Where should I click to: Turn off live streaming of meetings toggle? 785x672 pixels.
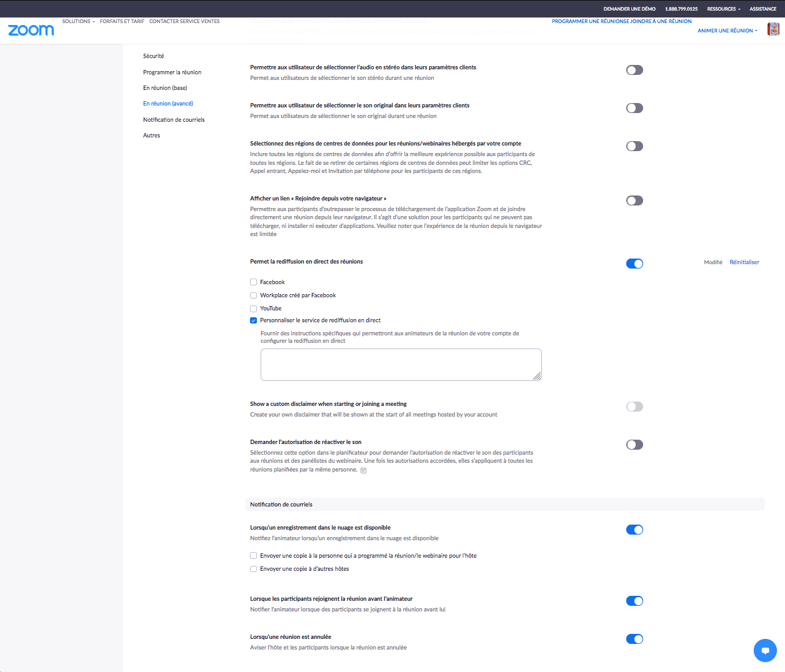(634, 264)
